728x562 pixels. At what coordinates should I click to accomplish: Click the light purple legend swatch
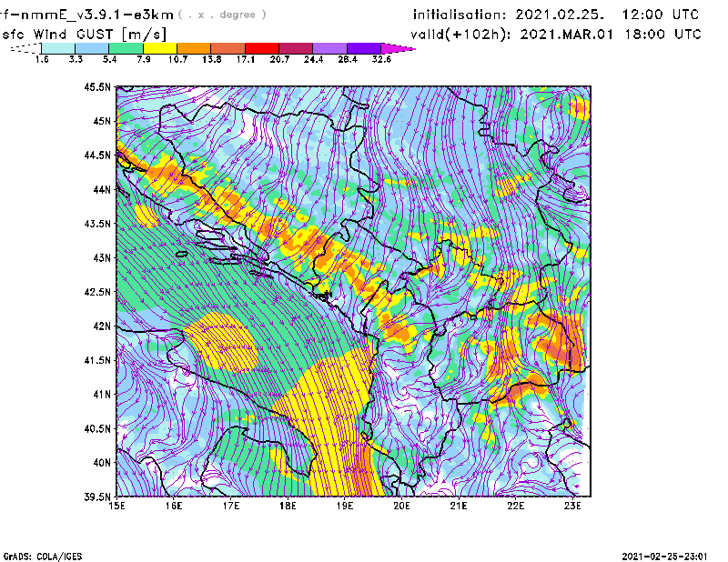330,48
